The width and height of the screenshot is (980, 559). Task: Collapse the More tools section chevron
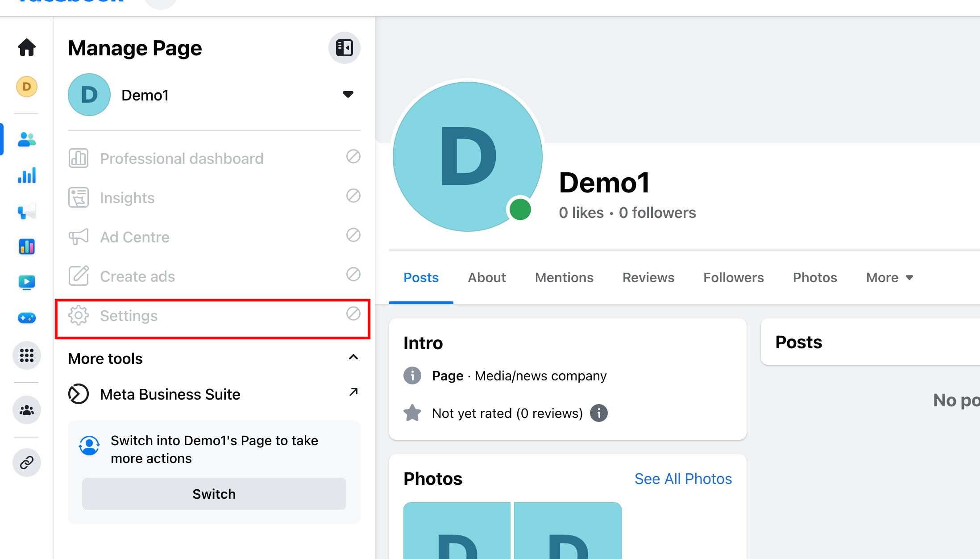point(353,357)
